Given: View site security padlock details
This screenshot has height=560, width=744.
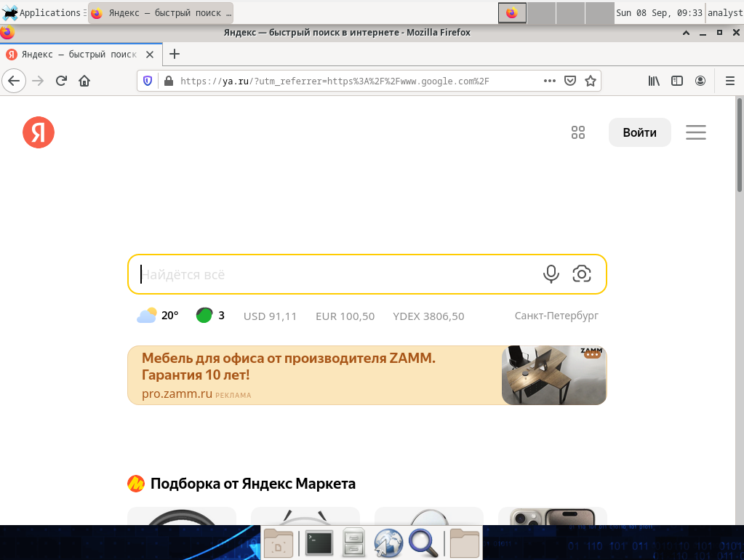Looking at the screenshot, I should pos(169,81).
